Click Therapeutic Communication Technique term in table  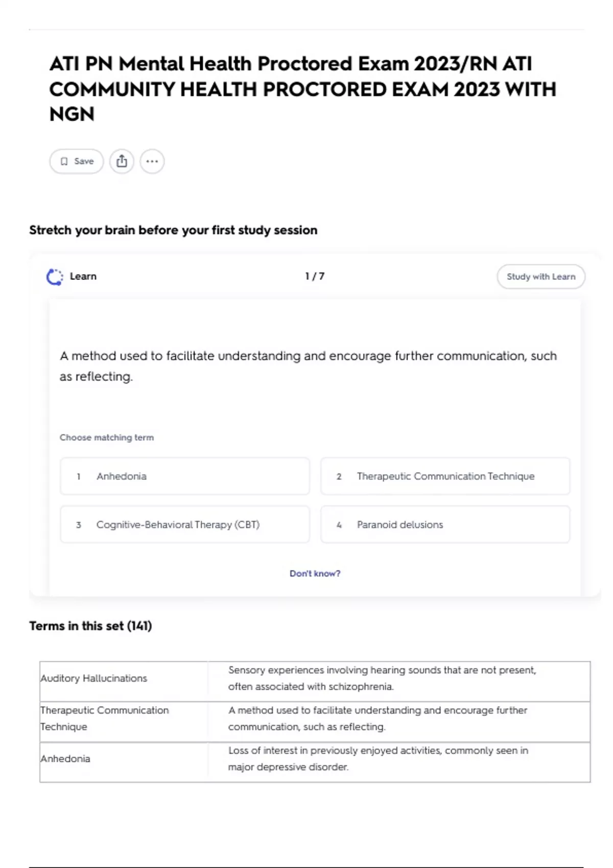pos(104,718)
